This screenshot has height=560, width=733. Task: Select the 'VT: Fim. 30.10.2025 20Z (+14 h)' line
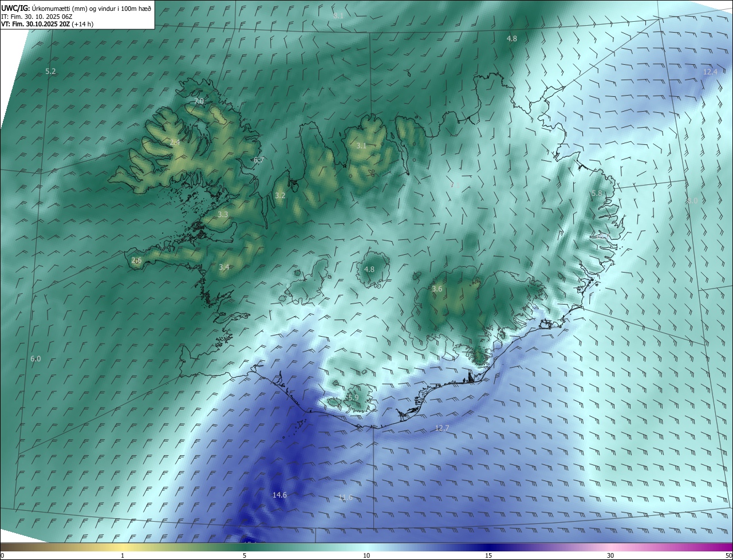[47, 23]
